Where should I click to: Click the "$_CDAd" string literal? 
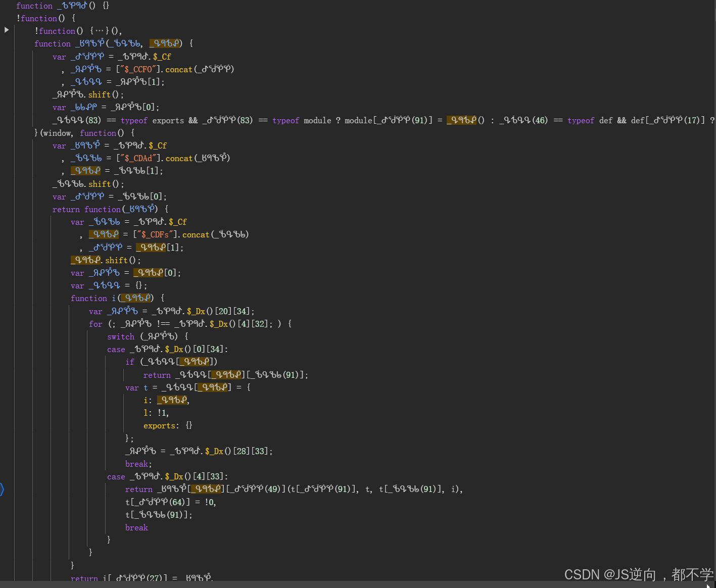[138, 158]
